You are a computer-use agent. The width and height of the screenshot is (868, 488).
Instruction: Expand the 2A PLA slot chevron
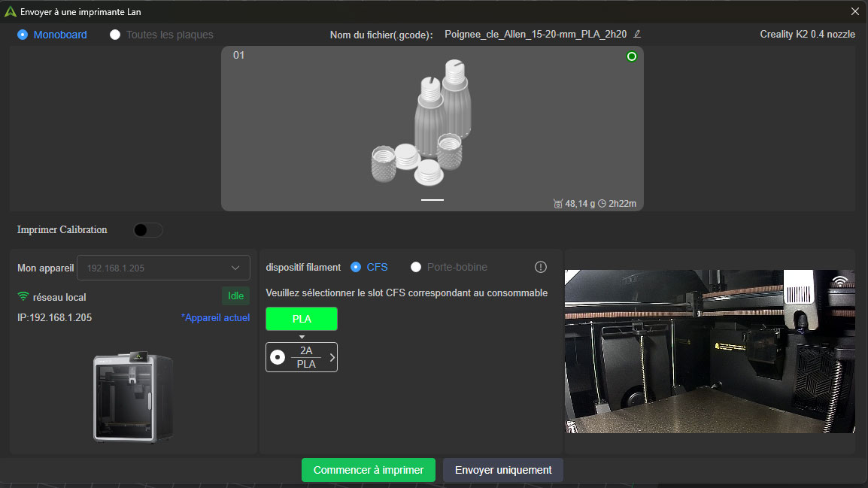coord(332,357)
